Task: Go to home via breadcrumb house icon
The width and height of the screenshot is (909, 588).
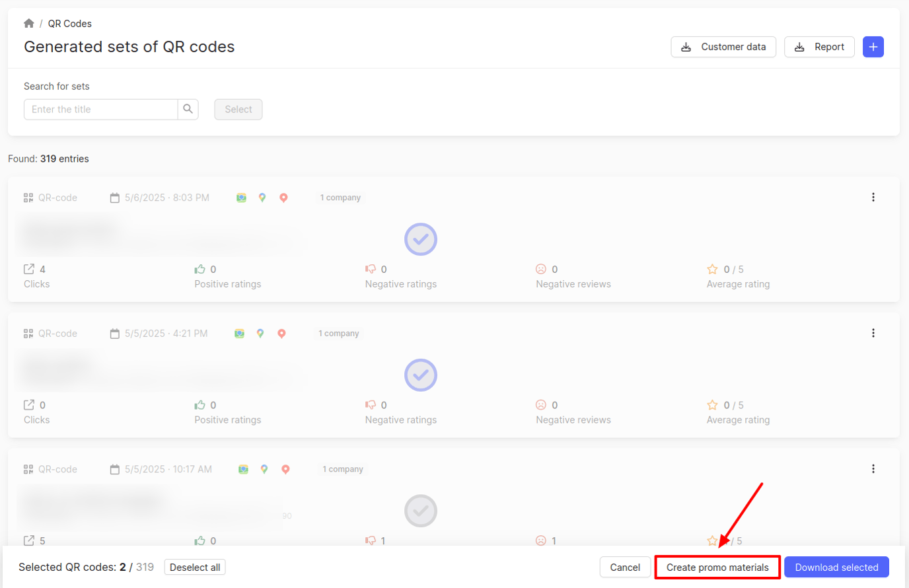Action: click(29, 23)
